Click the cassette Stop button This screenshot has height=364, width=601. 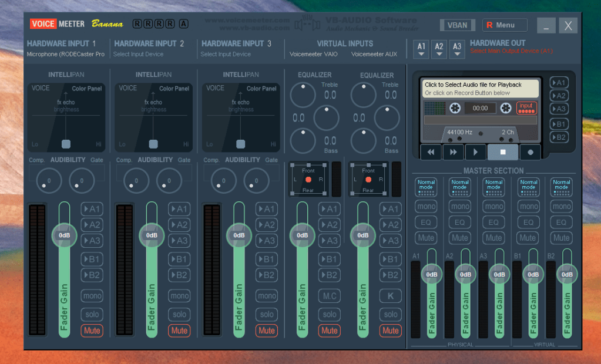(503, 152)
